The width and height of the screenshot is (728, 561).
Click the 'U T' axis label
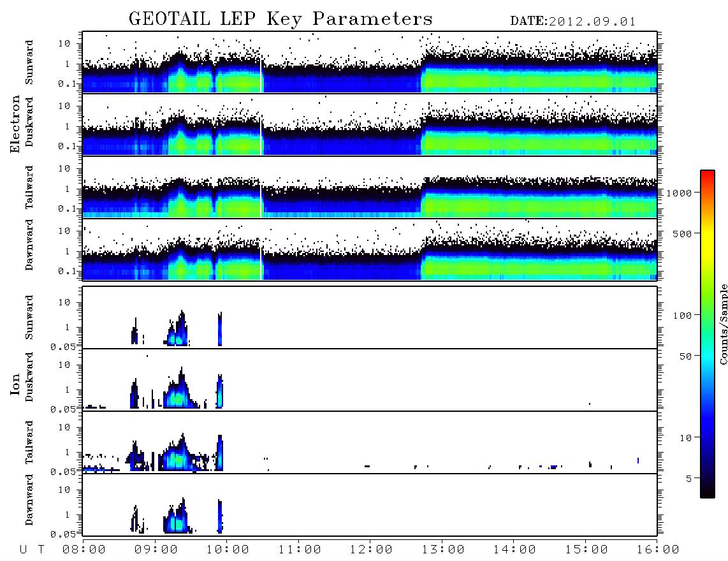32,550
